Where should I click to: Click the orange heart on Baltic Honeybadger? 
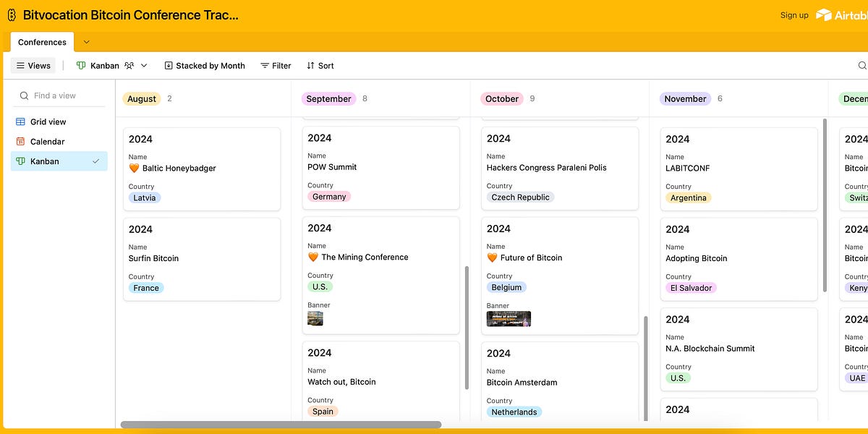134,168
